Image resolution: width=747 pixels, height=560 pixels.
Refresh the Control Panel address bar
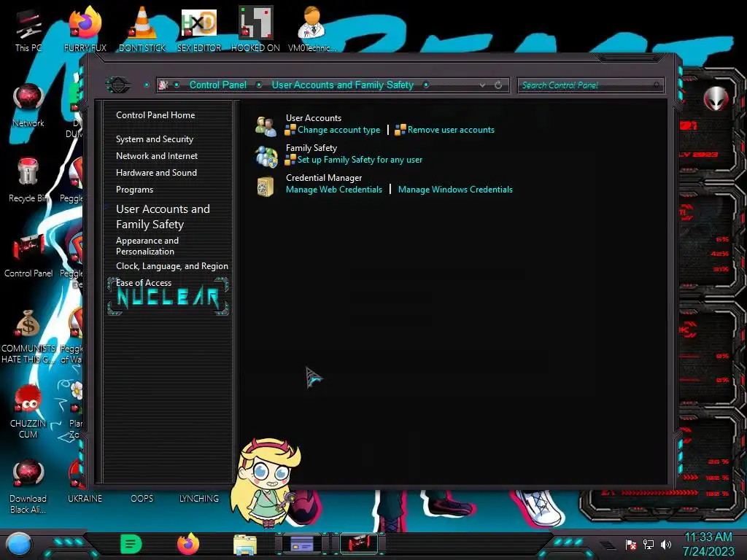point(498,85)
